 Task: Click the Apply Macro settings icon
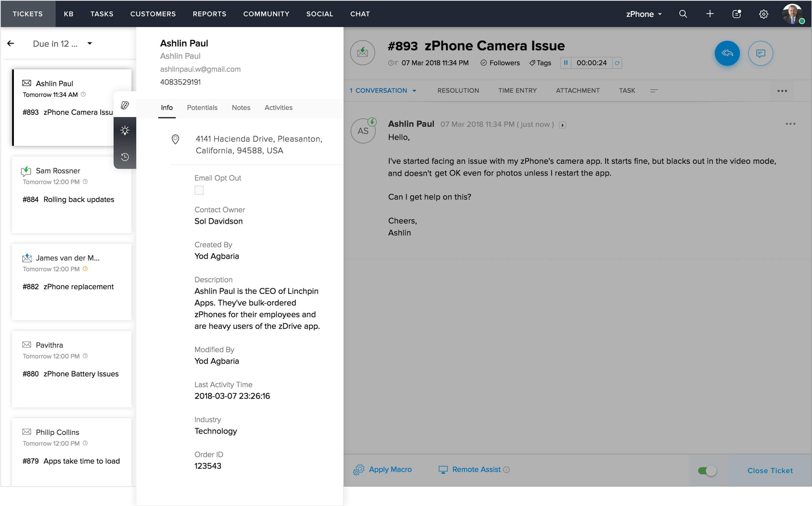[x=360, y=469]
